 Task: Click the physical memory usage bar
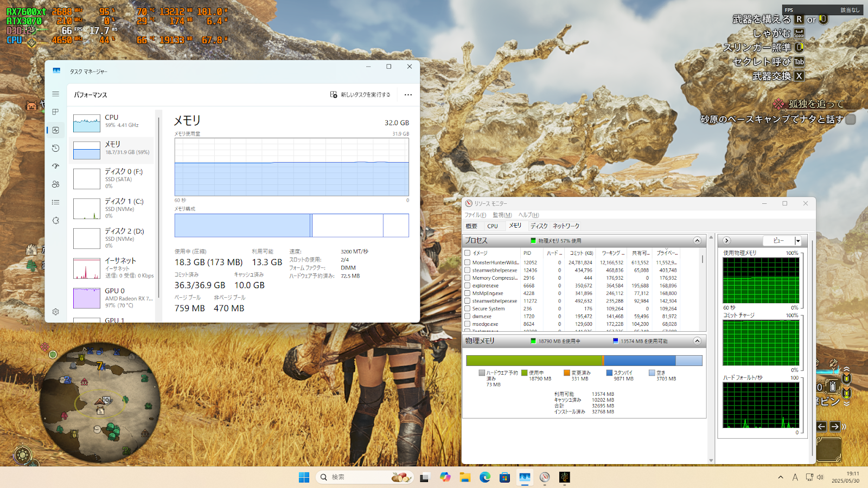584,361
